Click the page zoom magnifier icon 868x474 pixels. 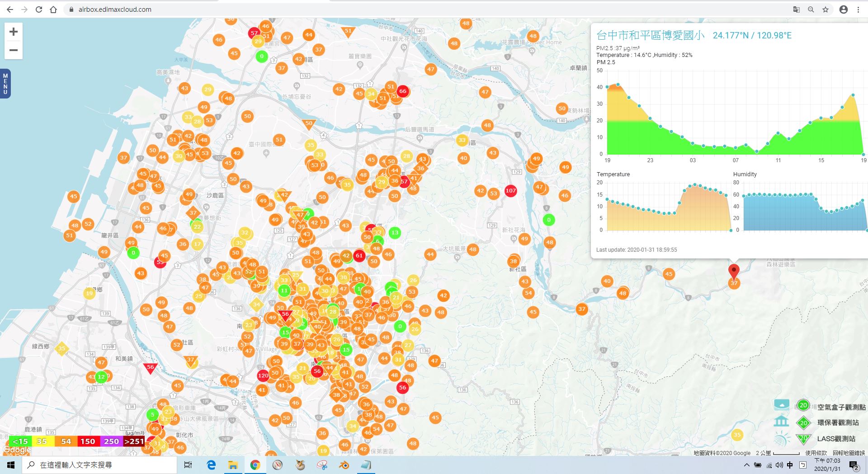coord(811,9)
